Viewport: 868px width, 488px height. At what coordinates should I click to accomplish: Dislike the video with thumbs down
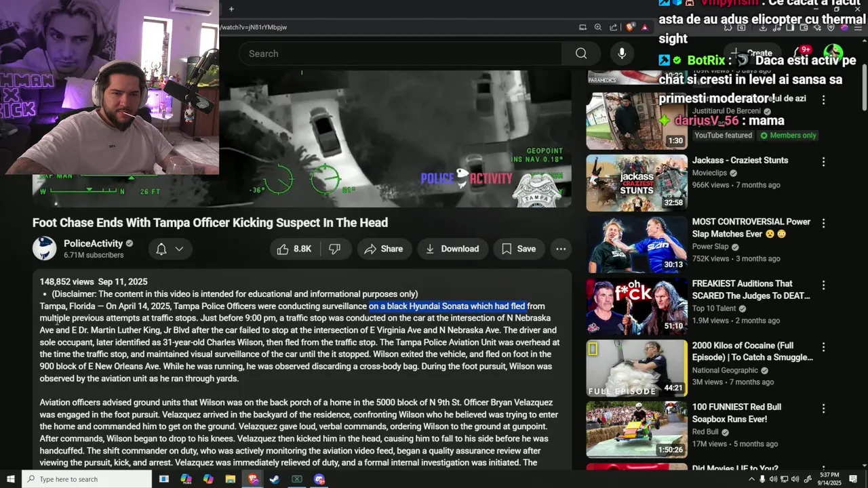(334, 249)
